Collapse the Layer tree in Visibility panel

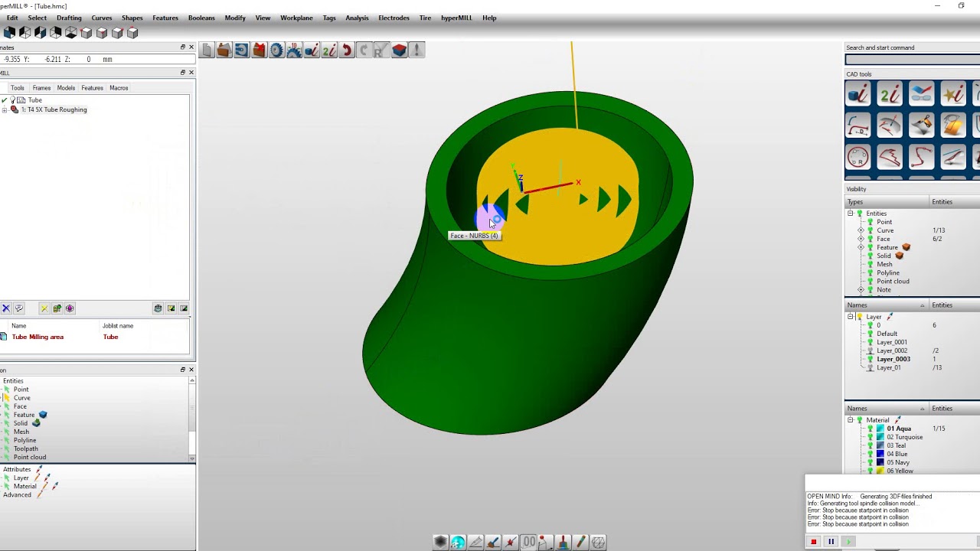tap(851, 317)
